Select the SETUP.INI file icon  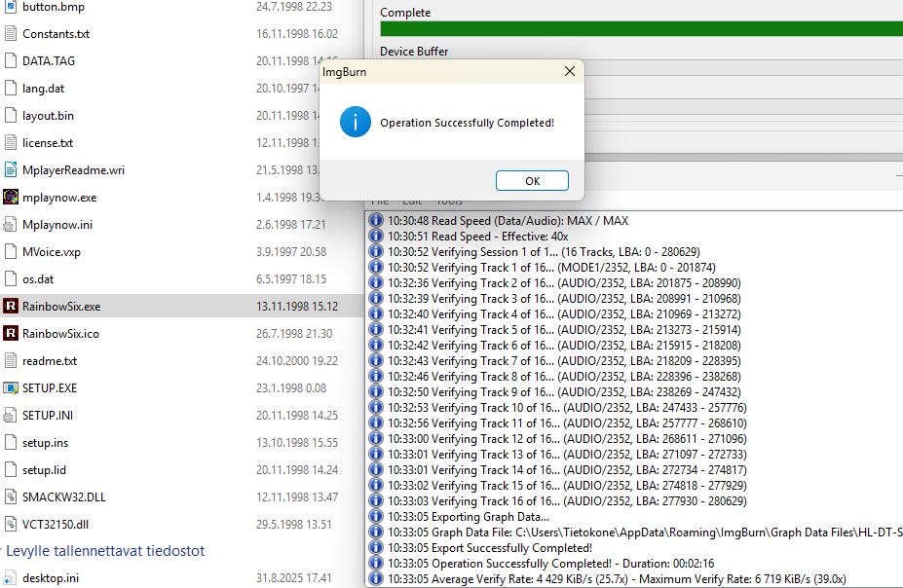[x=10, y=415]
